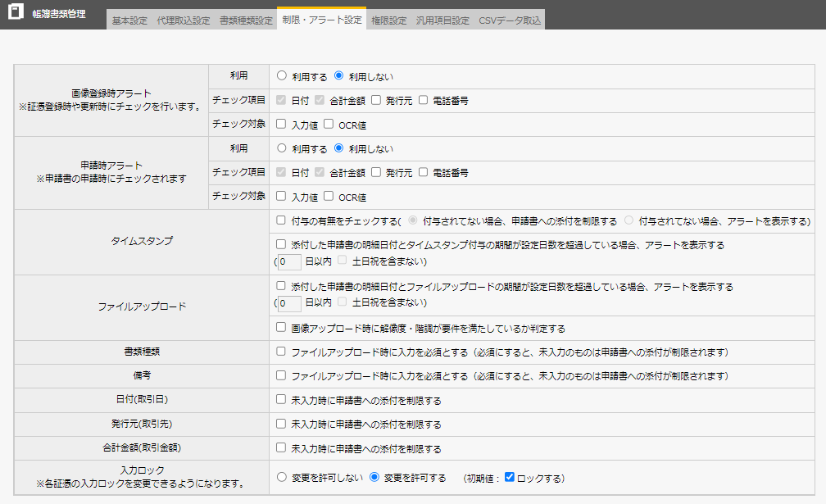Click the ファイルアップロード days limit input field
Screen dimensions: 826x504
coord(289,303)
